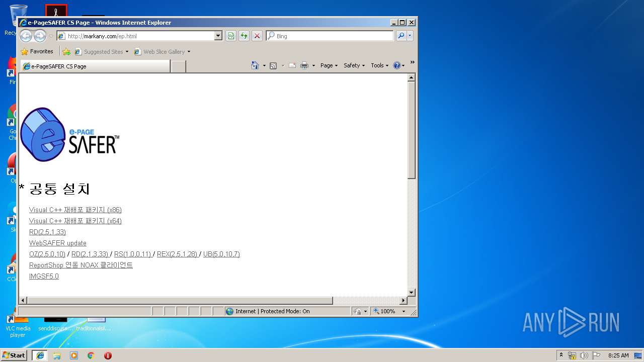Open Suggested Sites favorites item
Image resolution: width=644 pixels, height=362 pixels.
[x=101, y=51]
